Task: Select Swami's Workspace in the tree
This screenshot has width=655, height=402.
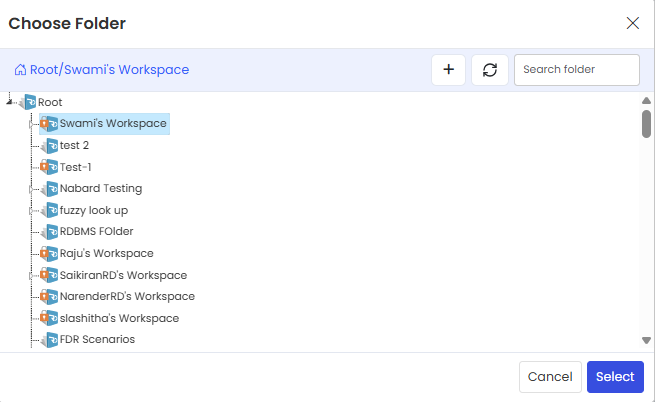Action: 113,124
